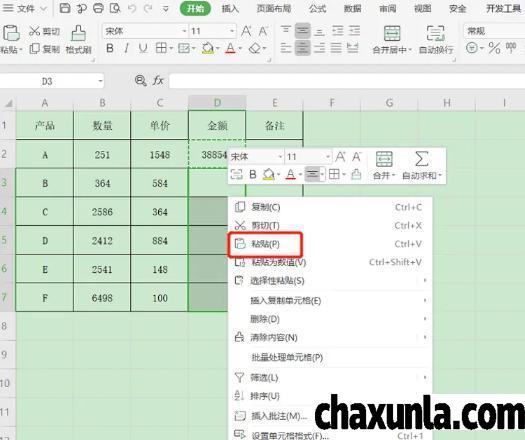Click the Save icon in quick access toolbar
This screenshot has height=440, width=525.
(65, 8)
